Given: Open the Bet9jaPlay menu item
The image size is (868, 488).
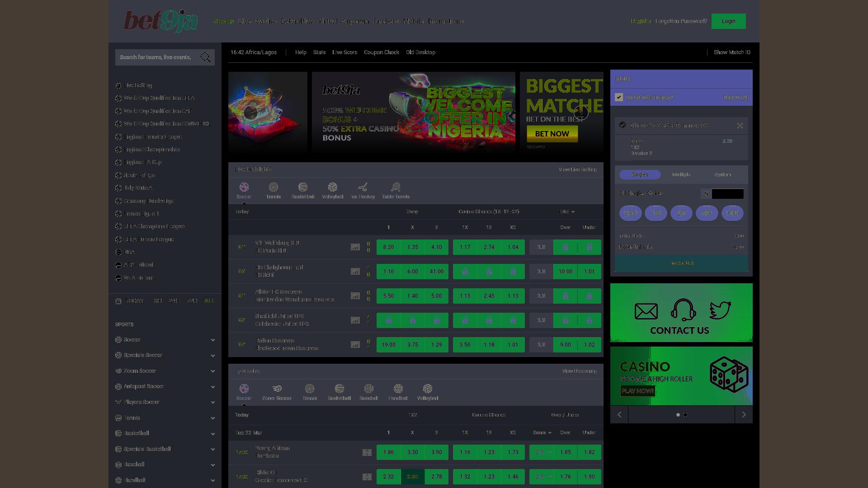Looking at the screenshot, I should click(x=297, y=21).
